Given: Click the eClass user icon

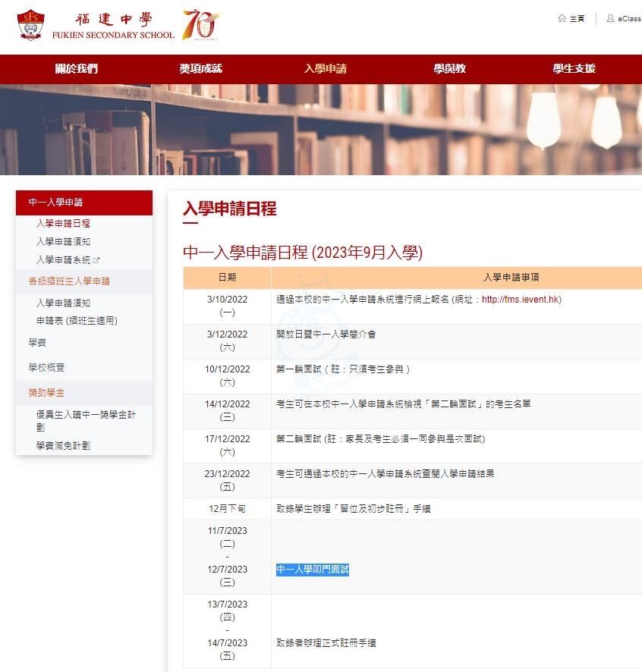Looking at the screenshot, I should tap(610, 18).
